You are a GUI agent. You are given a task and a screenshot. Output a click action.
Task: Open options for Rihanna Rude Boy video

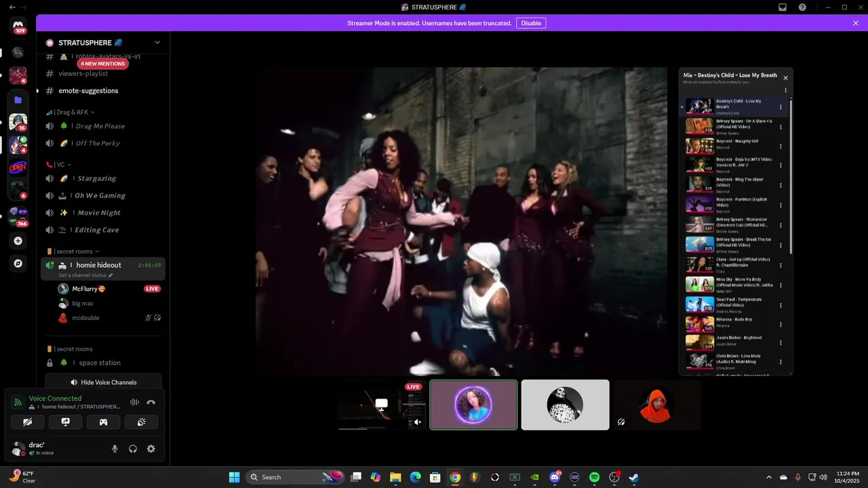(781, 324)
